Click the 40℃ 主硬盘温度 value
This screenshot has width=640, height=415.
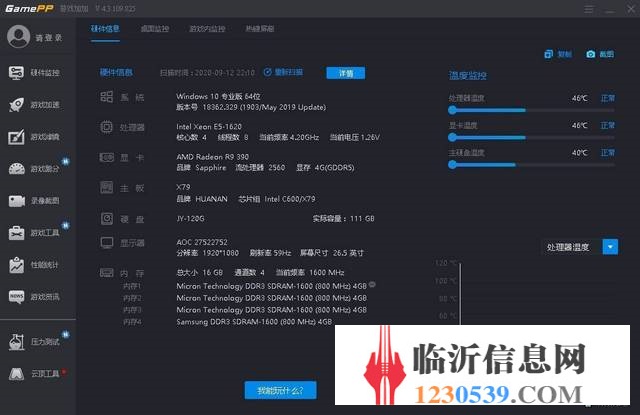pyautogui.click(x=580, y=153)
